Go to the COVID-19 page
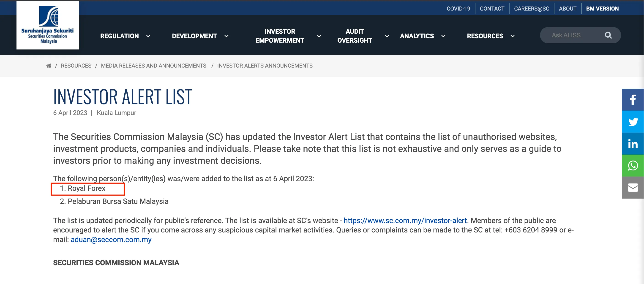The image size is (644, 284). [x=458, y=8]
